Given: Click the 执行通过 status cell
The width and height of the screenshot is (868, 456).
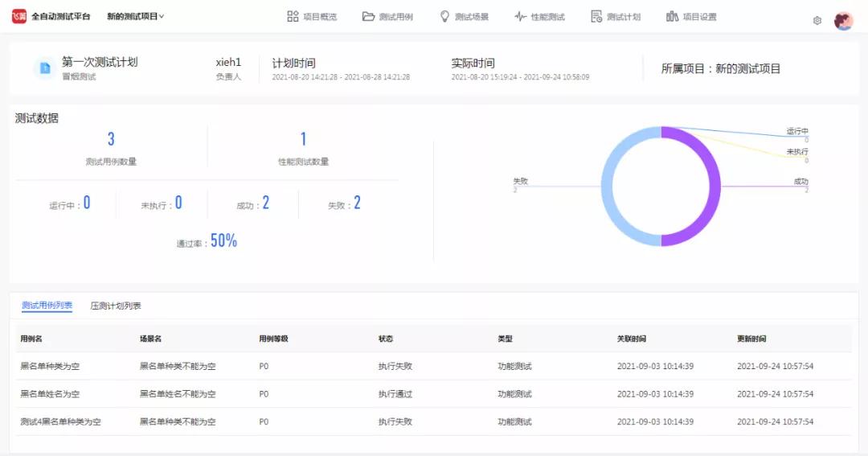Looking at the screenshot, I should click(x=395, y=394).
